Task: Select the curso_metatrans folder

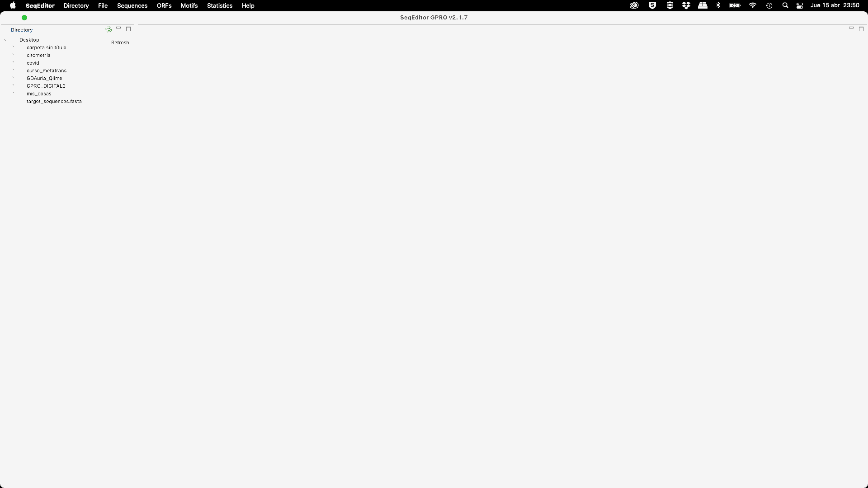Action: [47, 70]
